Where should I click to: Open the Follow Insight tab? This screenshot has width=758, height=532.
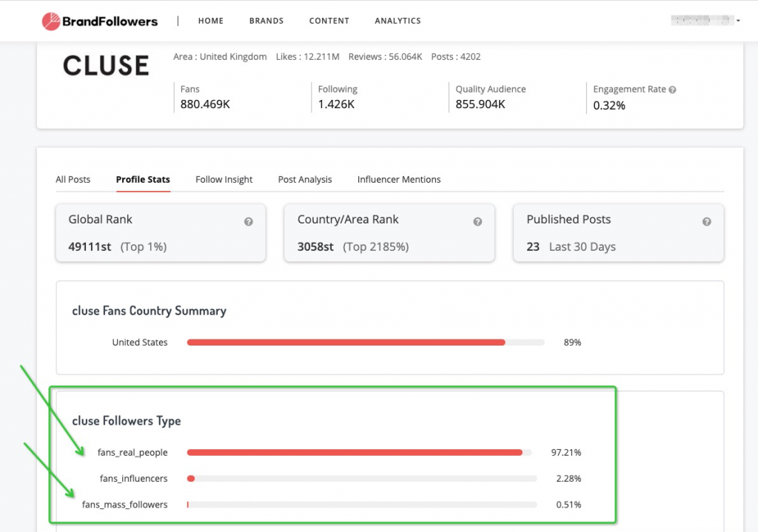224,179
